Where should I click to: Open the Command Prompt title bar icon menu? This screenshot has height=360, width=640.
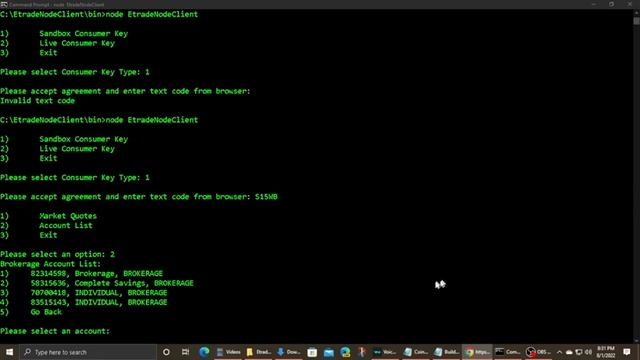click(4, 4)
